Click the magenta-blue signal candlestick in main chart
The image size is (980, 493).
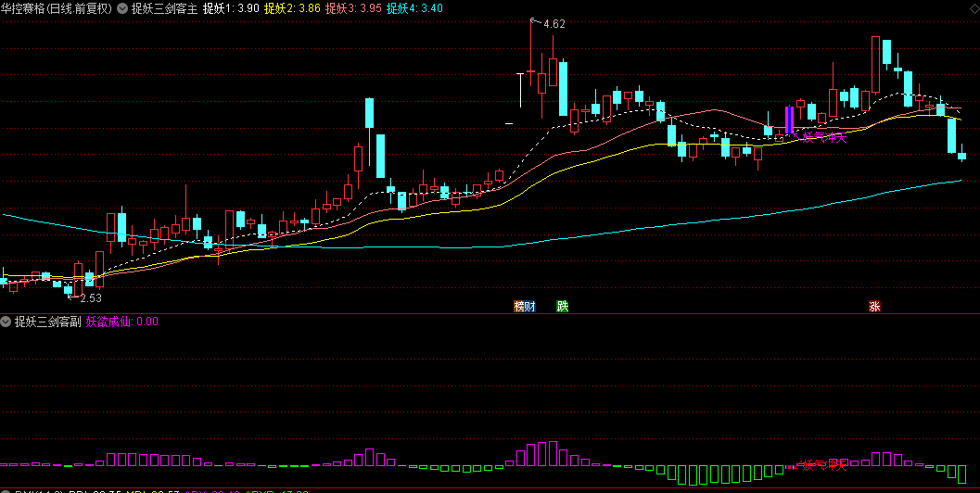tap(789, 120)
